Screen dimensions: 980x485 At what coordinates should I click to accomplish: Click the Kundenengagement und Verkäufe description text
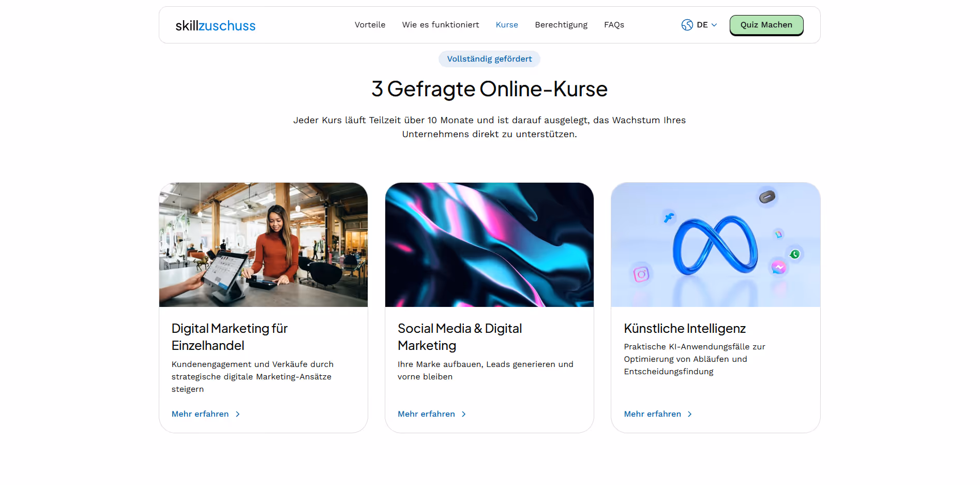[252, 377]
